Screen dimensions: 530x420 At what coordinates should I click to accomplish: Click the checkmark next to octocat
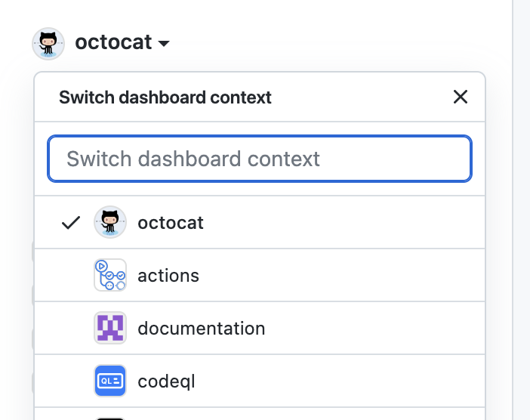click(71, 223)
